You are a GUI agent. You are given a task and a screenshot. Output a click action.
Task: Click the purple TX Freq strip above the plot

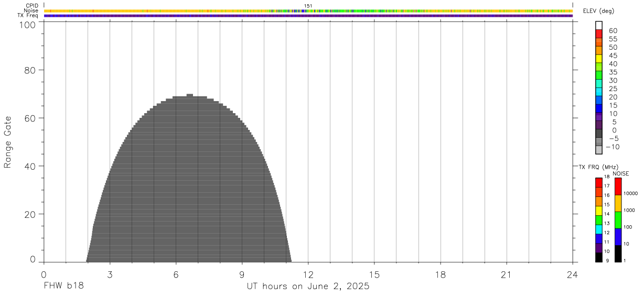click(308, 16)
